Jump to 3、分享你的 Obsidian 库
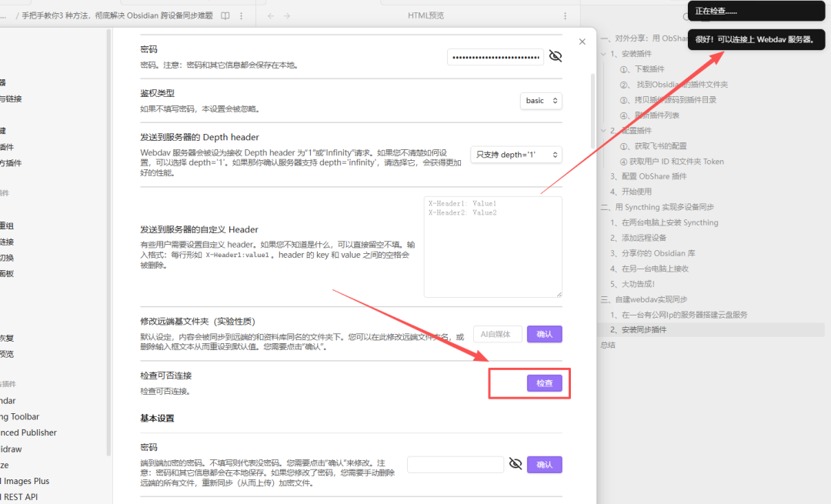 [652, 253]
